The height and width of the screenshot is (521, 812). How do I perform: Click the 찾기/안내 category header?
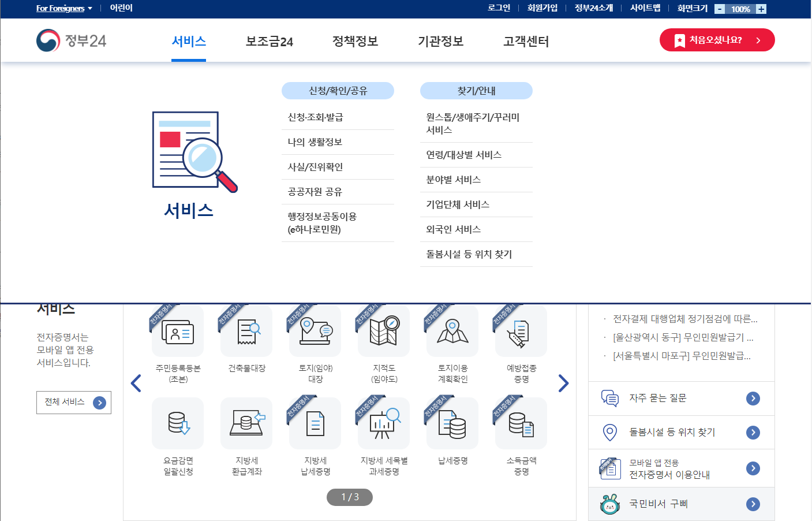click(476, 91)
